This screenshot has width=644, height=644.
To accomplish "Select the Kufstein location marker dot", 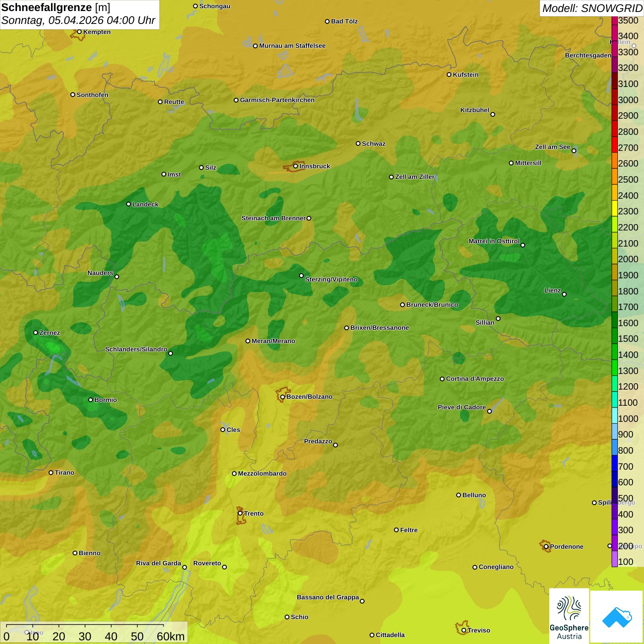I will point(449,75).
